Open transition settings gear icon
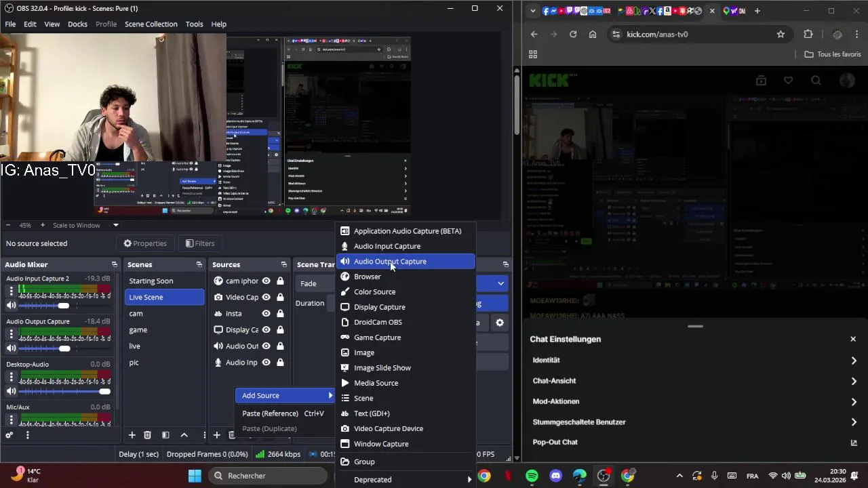The image size is (868, 488). click(500, 323)
